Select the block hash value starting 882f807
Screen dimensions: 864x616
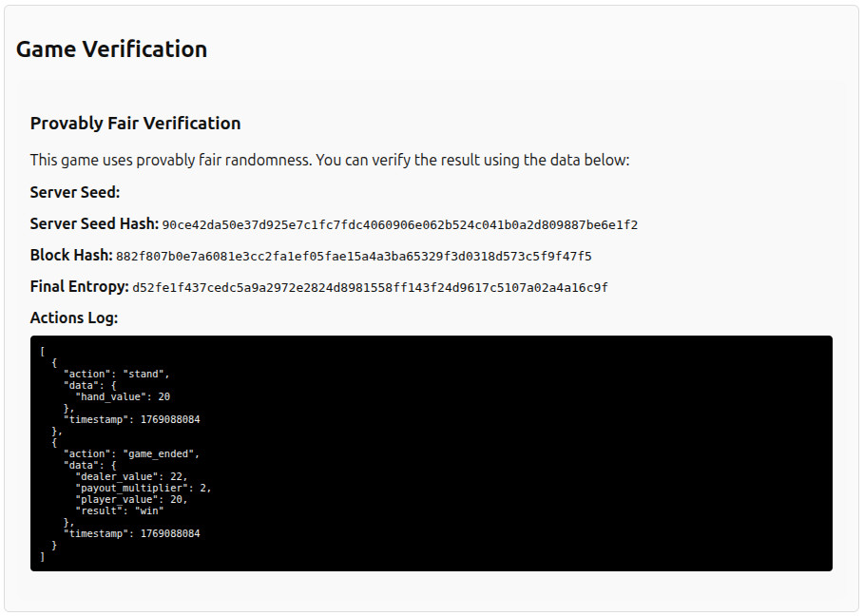click(354, 257)
